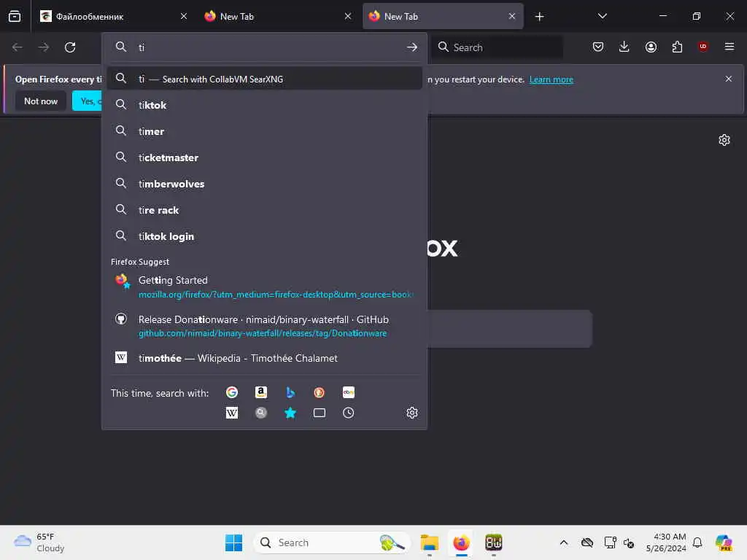Dismiss the Open Firefox notification bar
The image size is (747, 560).
pyautogui.click(x=729, y=79)
